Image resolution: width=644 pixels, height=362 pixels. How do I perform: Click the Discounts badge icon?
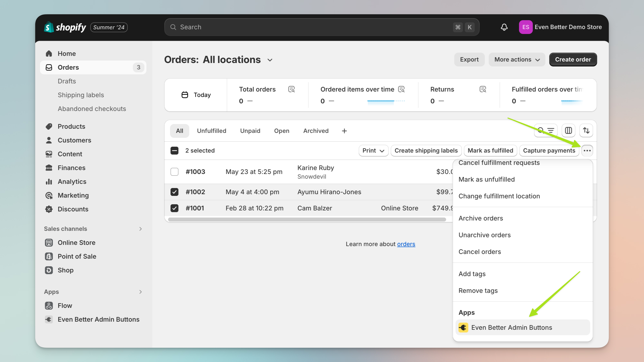(x=49, y=209)
